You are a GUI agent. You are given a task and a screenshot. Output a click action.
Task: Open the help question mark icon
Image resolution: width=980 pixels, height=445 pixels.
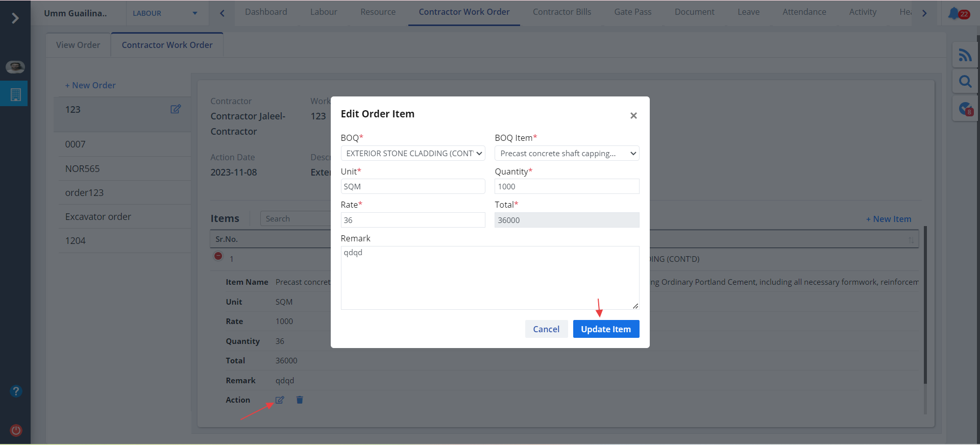(x=16, y=391)
